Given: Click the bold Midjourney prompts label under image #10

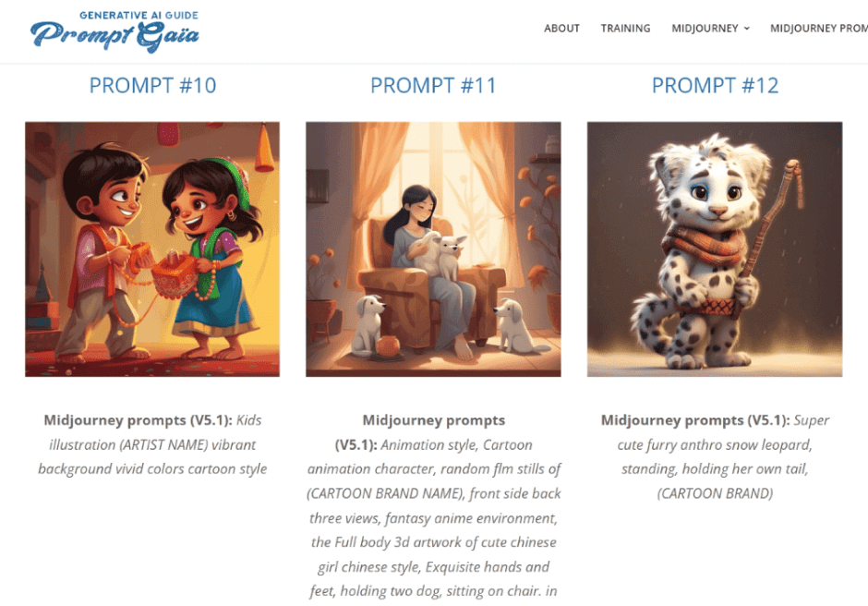Looking at the screenshot, I should 139,420.
